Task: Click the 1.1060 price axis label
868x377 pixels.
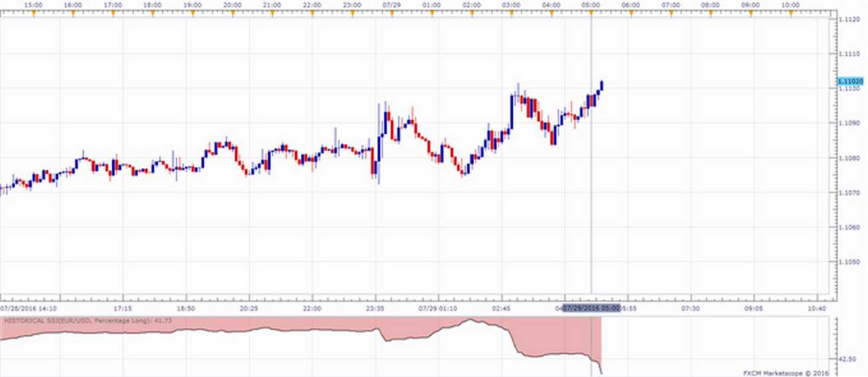Action: 850,227
